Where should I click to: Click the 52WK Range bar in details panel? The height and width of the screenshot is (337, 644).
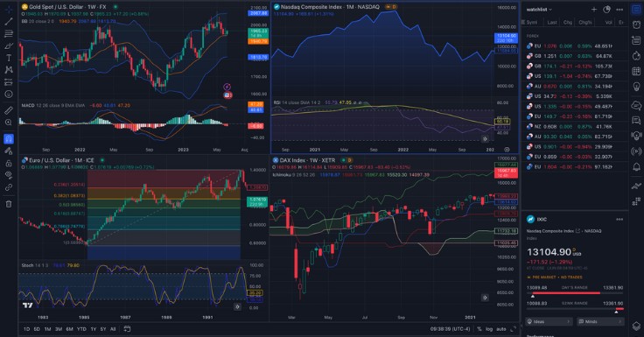575,309
